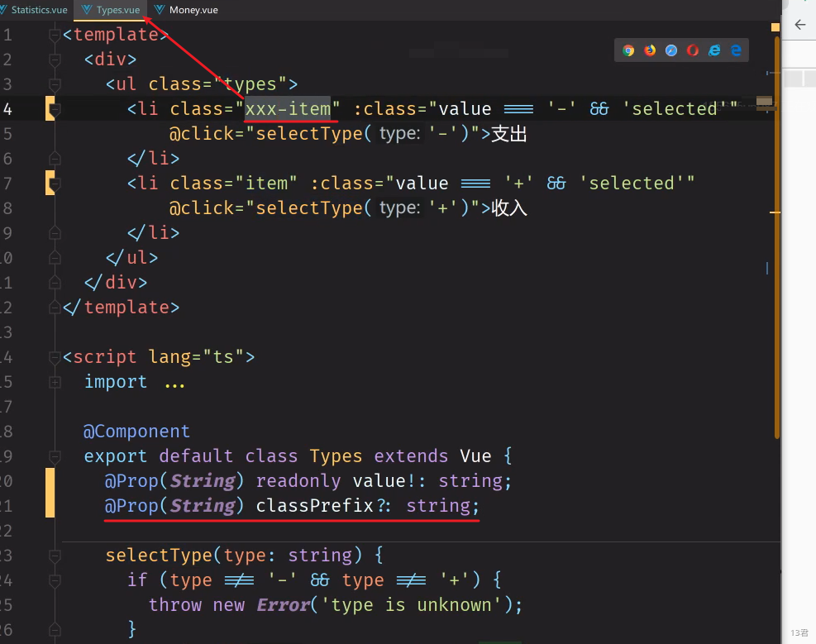Click the 收入 label text
The width and height of the screenshot is (816, 644).
pos(509,208)
